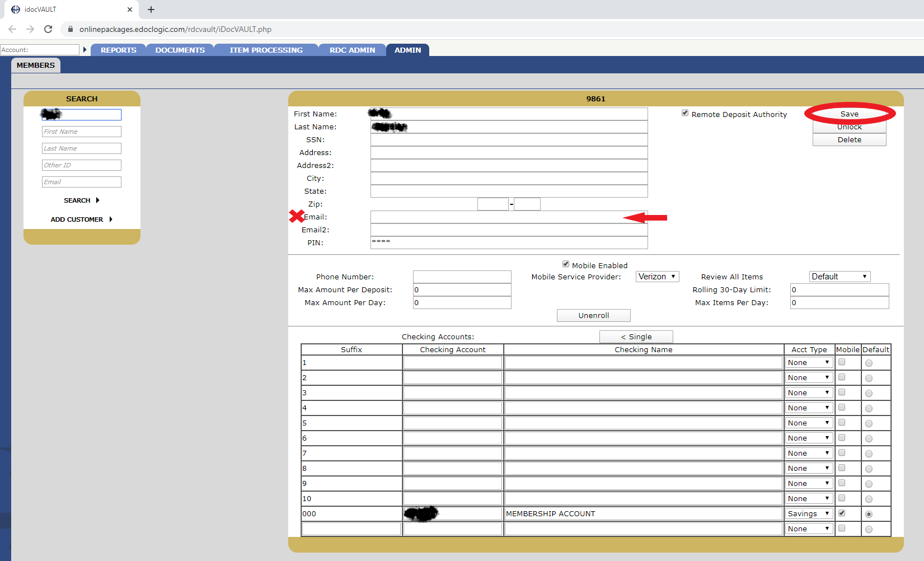924x561 pixels.
Task: Select Default radio for suffix 1
Action: (869, 363)
